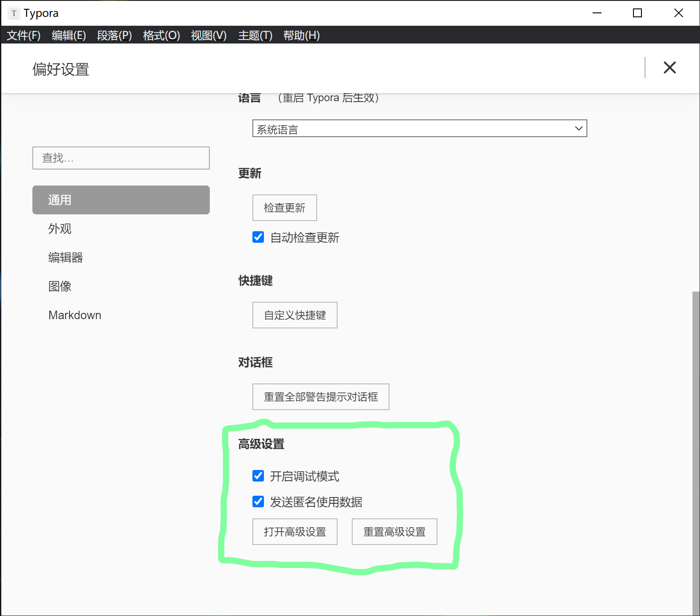This screenshot has width=700, height=616.
Task: Click the 自定义快捷键 button
Action: pos(295,315)
